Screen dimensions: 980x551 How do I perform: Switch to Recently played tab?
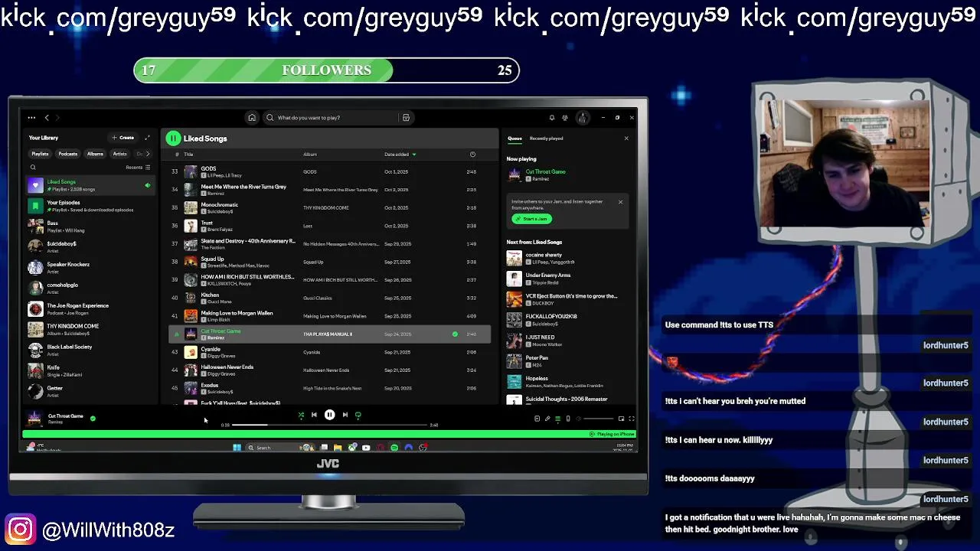[x=546, y=139]
